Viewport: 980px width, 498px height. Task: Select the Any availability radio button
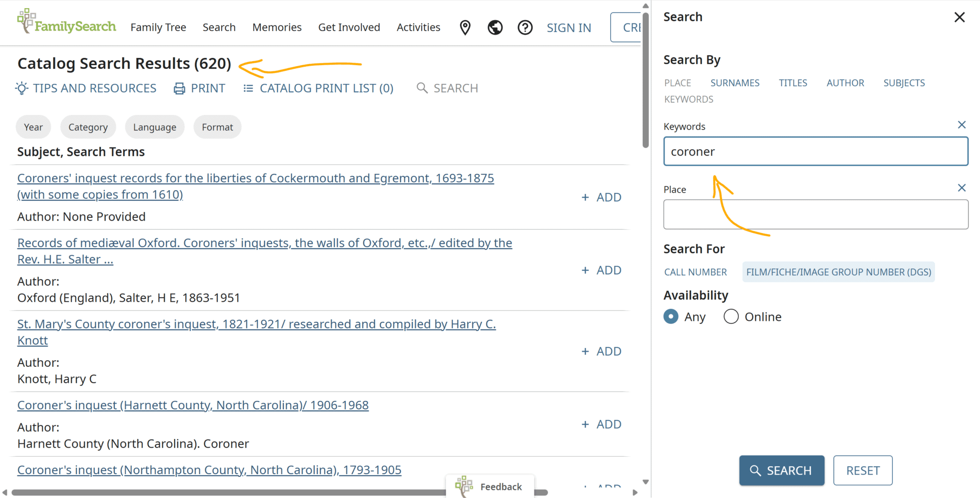(671, 317)
